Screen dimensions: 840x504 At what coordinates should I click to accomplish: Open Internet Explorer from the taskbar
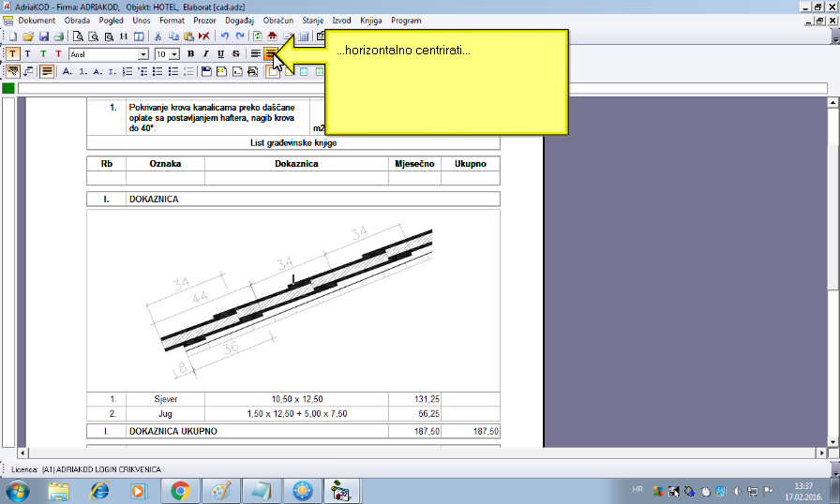tap(99, 491)
